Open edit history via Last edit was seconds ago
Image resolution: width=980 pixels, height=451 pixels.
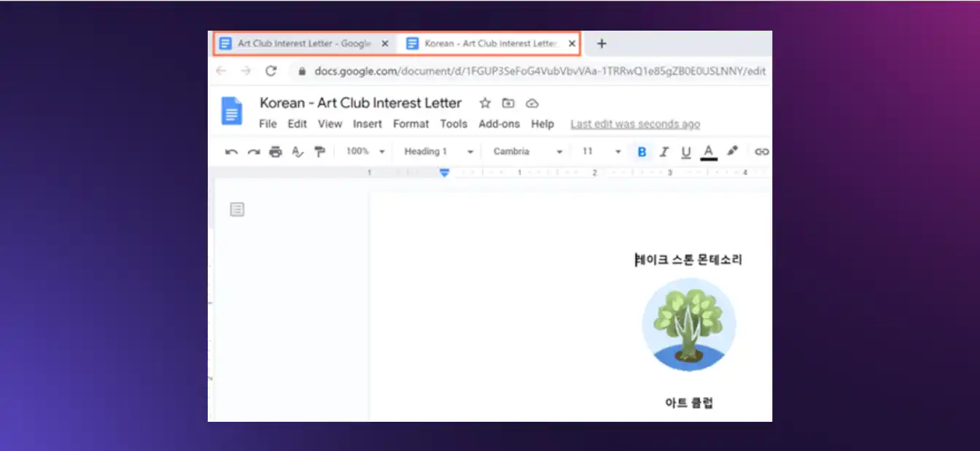coord(634,124)
